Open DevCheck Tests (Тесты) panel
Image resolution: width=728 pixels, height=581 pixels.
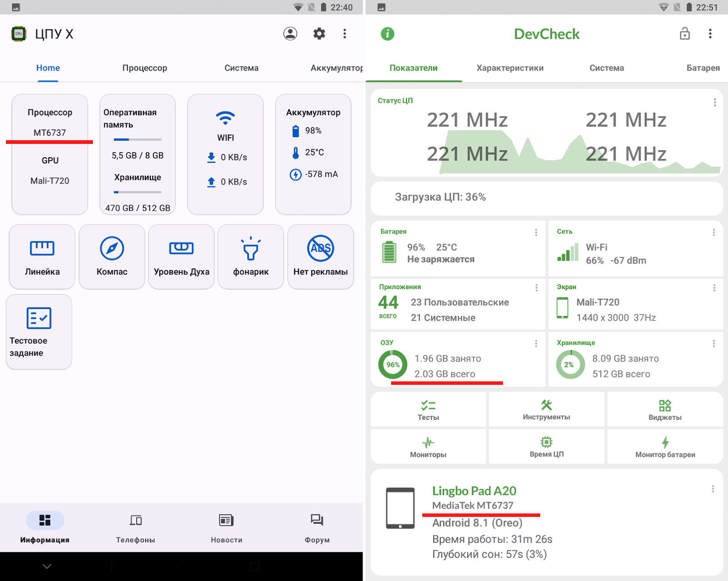(428, 409)
